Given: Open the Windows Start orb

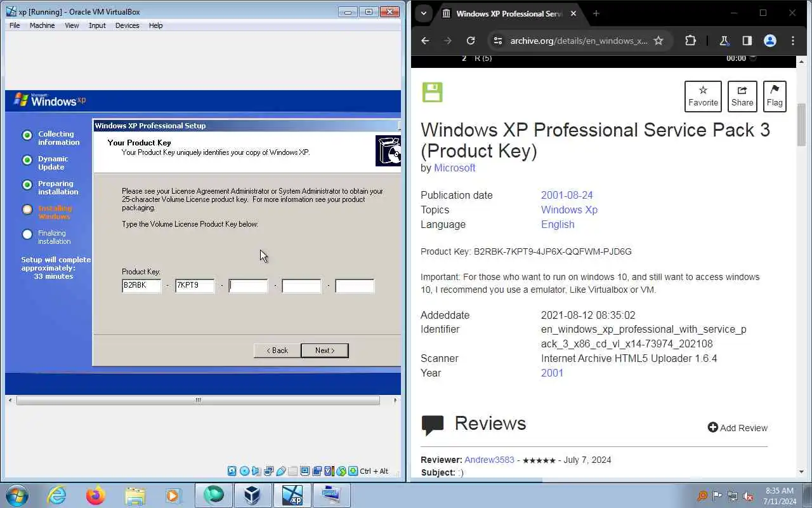Looking at the screenshot, I should point(17,495).
